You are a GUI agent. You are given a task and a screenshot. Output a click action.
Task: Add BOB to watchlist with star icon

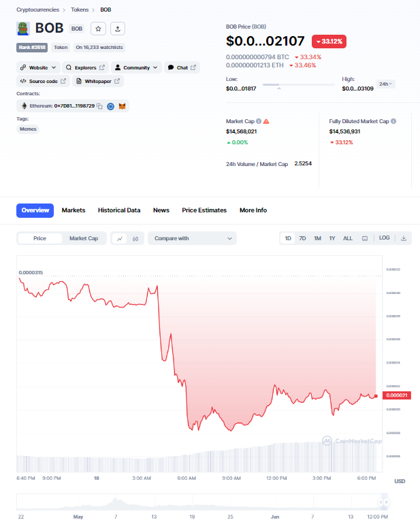99,29
